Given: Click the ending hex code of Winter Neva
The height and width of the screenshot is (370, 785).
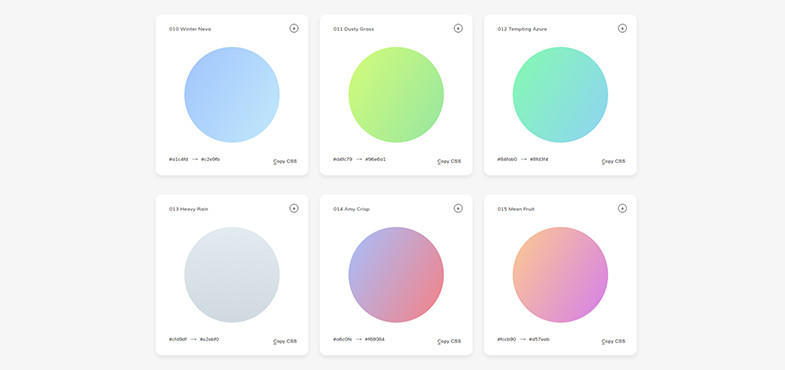Looking at the screenshot, I should tap(210, 159).
